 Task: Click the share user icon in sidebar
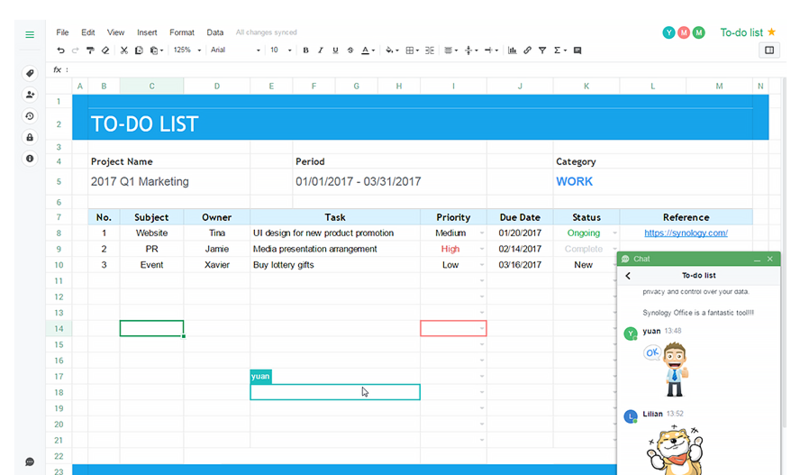pyautogui.click(x=30, y=95)
